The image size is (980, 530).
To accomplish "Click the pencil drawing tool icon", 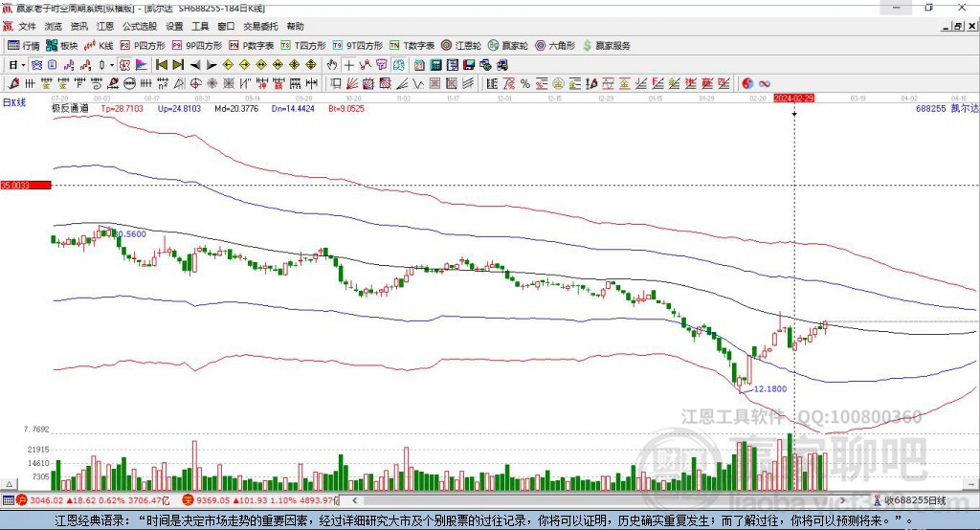I will [x=13, y=84].
